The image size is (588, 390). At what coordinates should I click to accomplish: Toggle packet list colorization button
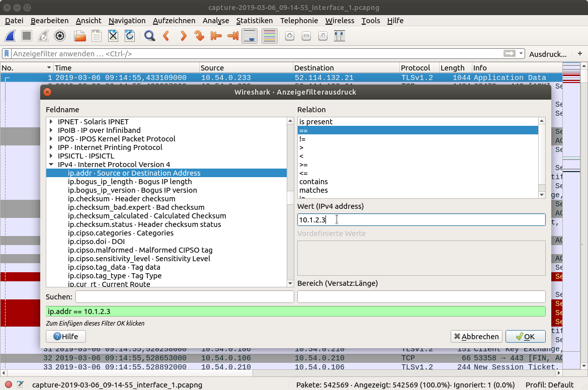point(270,36)
